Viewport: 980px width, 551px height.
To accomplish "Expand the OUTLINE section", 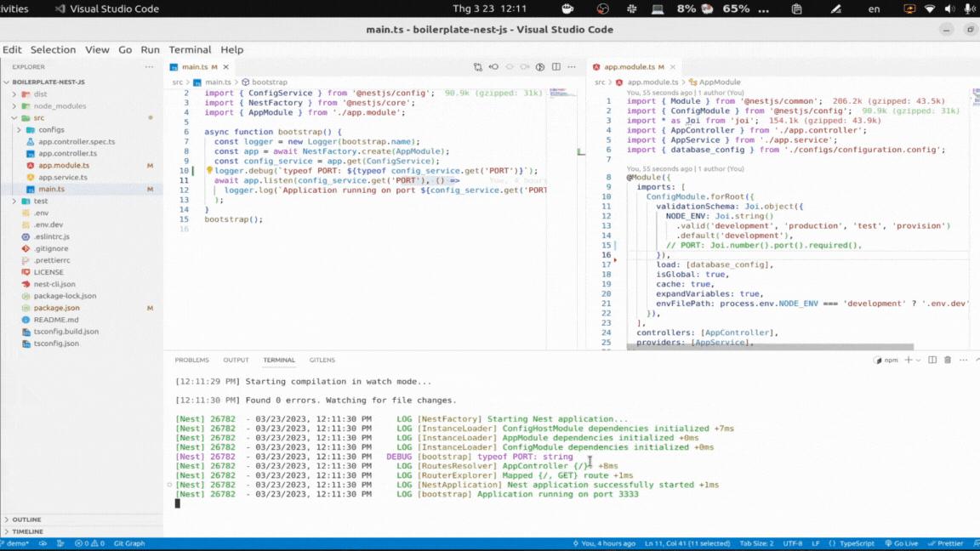I will pyautogui.click(x=26, y=520).
